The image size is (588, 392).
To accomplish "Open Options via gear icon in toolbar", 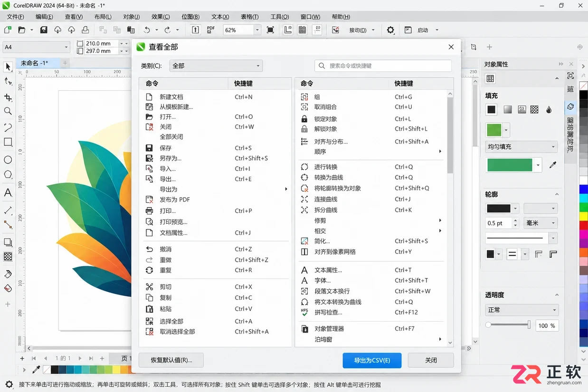I will [x=390, y=30].
